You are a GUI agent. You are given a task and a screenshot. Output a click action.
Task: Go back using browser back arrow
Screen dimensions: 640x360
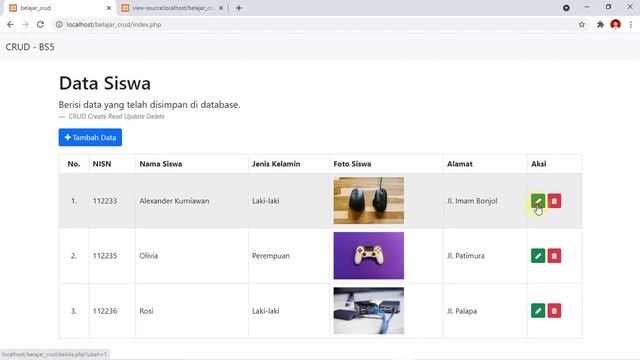[10, 24]
